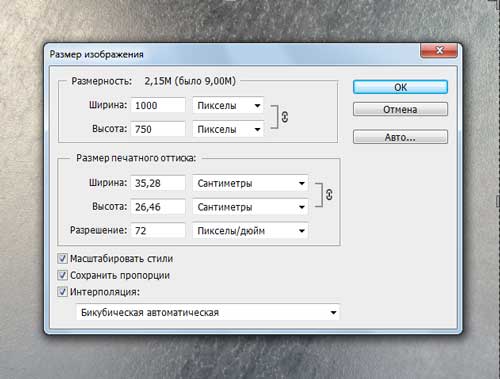This screenshot has height=379, width=500.
Task: Click the Разрешение field showing 72
Action: pos(158,231)
